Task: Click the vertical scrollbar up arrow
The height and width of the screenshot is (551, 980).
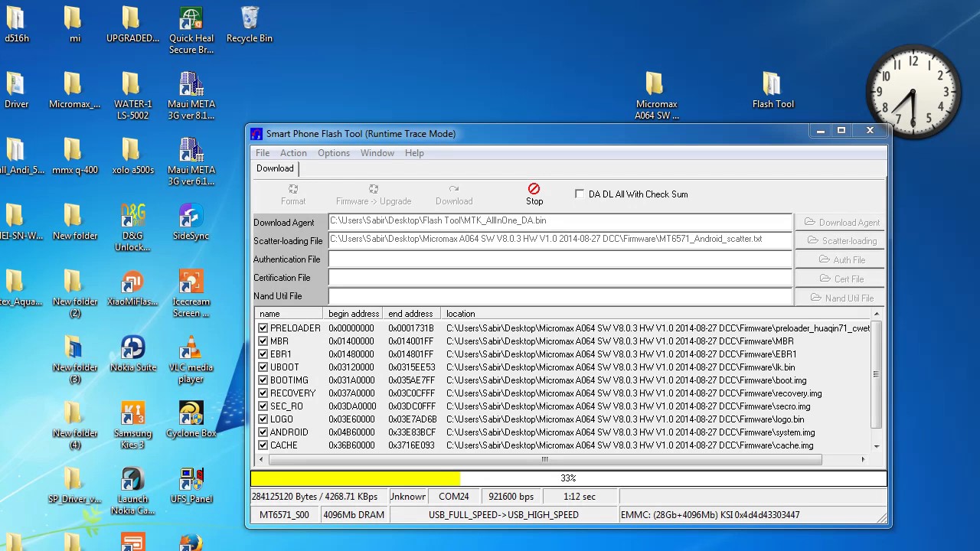Action: [x=876, y=314]
